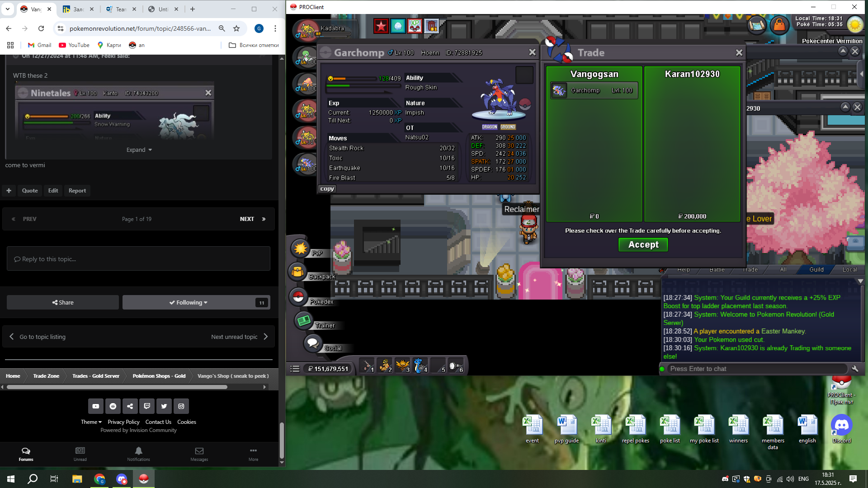Click the chat input field

[x=757, y=369]
